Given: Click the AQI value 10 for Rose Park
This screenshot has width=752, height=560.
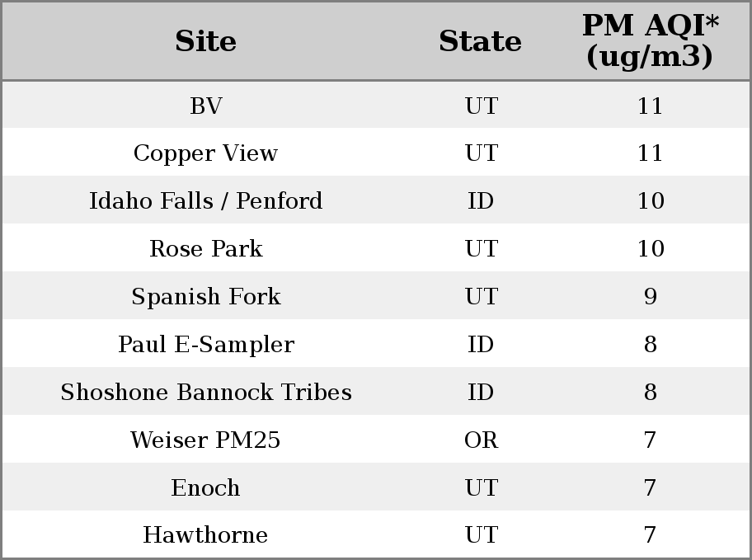Looking at the screenshot, I should (651, 248).
